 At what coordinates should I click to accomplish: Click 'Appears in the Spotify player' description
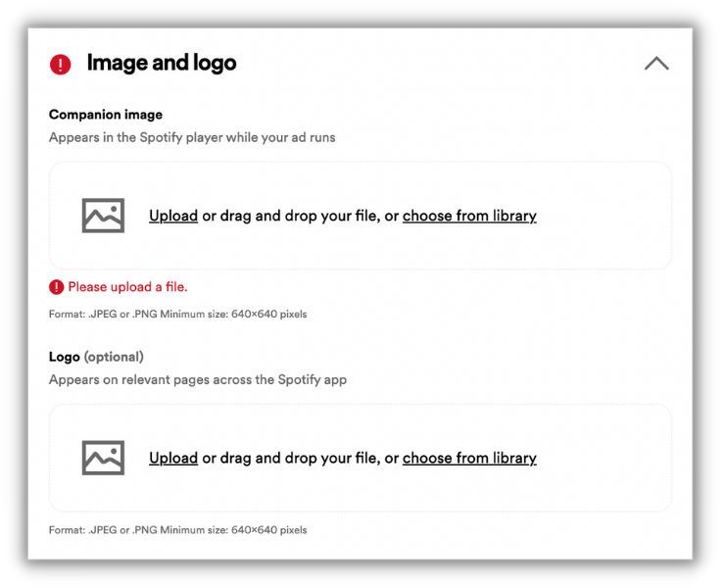tap(192, 138)
